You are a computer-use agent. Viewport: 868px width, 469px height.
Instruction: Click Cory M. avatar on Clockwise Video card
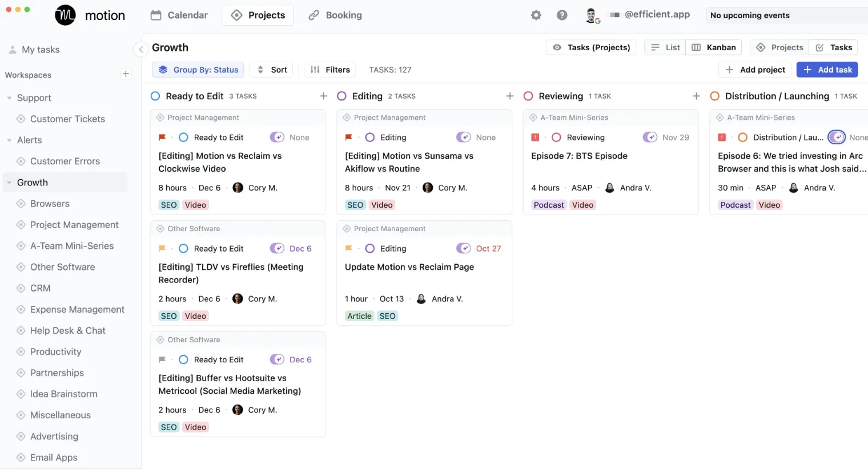238,188
